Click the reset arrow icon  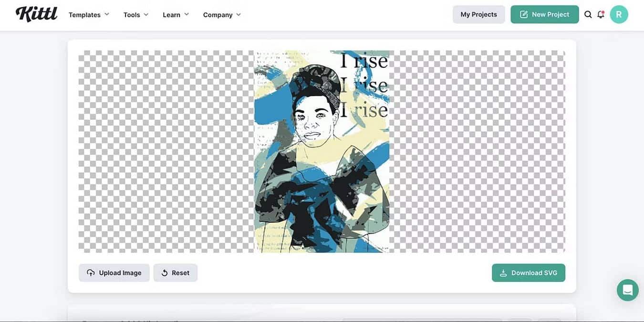[165, 273]
